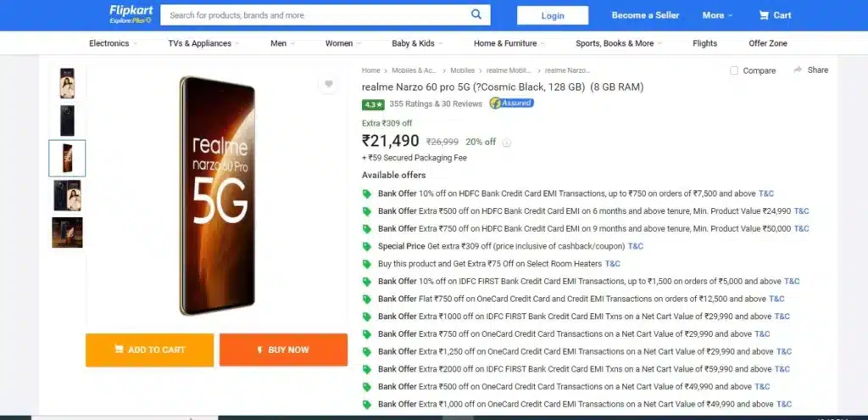The image size is (868, 420).
Task: Click the Share arrow icon
Action: pos(798,70)
